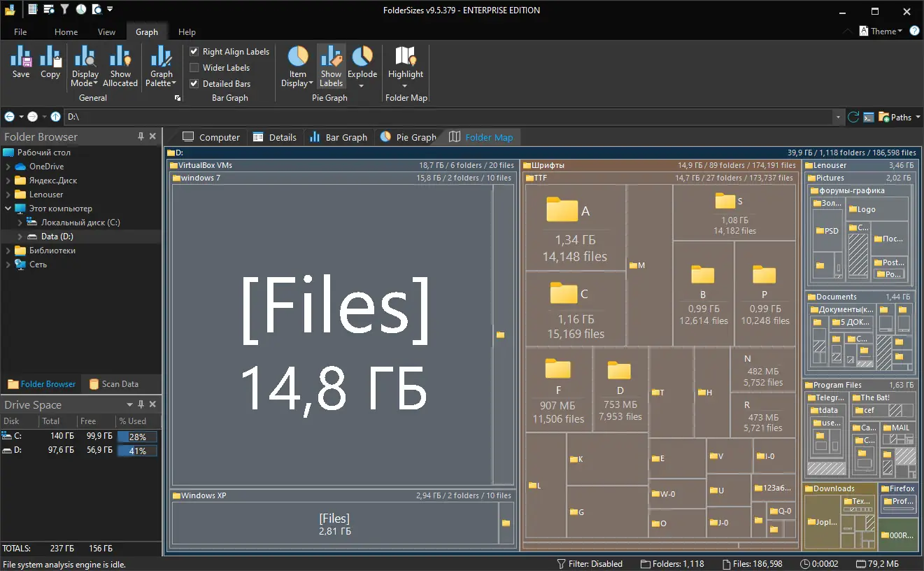Navigate up one folder level
This screenshot has height=571, width=924.
click(55, 117)
